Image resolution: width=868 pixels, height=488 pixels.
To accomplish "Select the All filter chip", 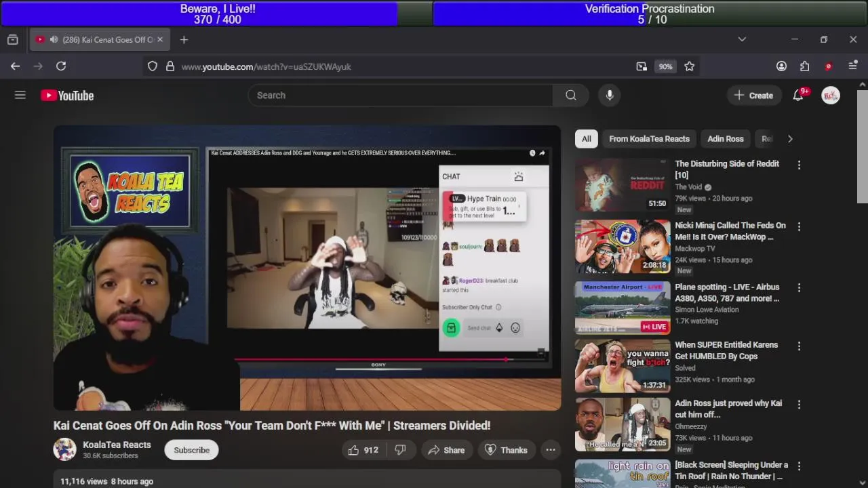I will 587,139.
